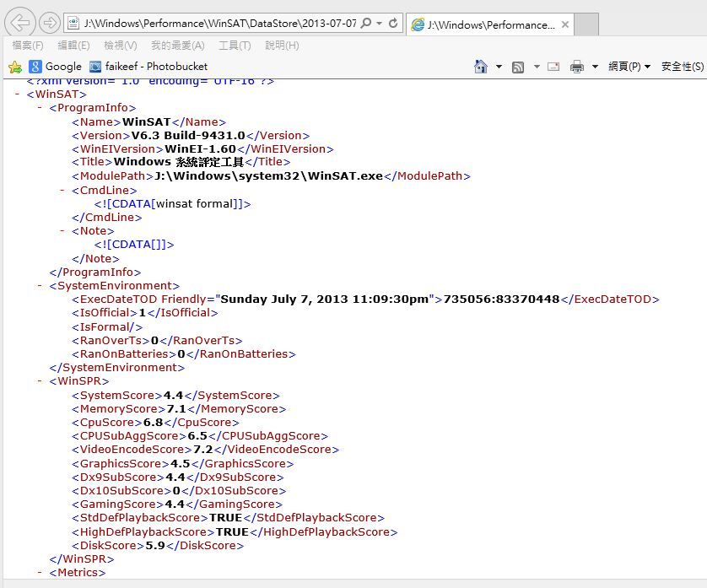Viewport: 707px width, 588px height.
Task: Click the Print icon in command bar
Action: [577, 67]
